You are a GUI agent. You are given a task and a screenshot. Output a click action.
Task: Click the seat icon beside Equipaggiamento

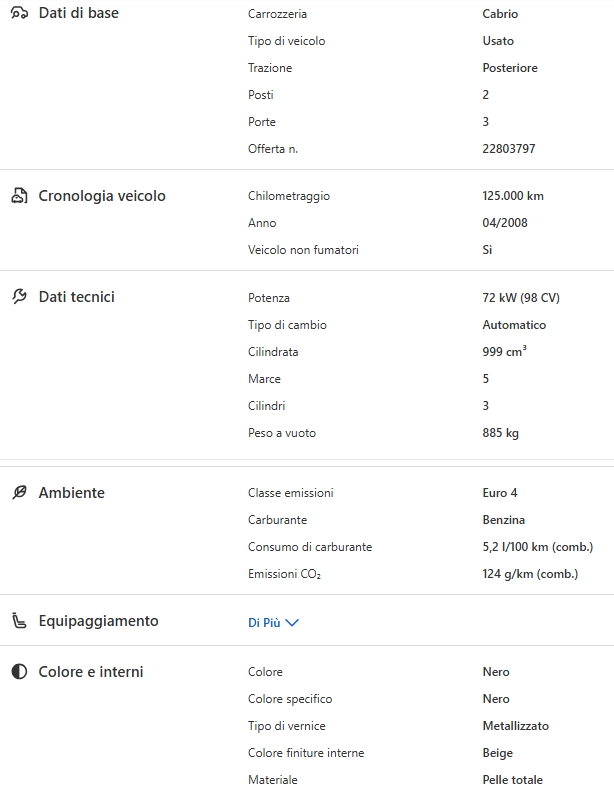point(19,621)
